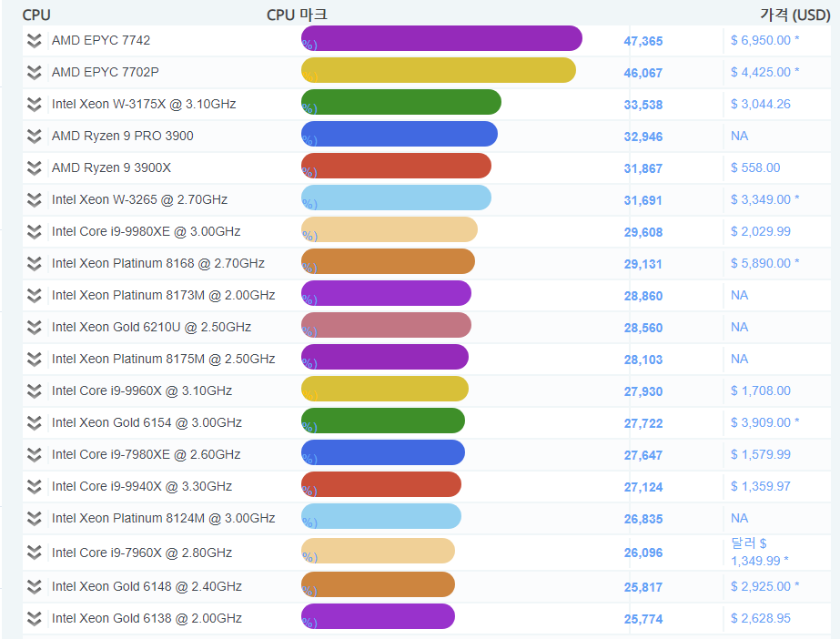Expand details for AMD EPYC 7742 row
Image resolution: width=840 pixels, height=639 pixels.
[35, 41]
